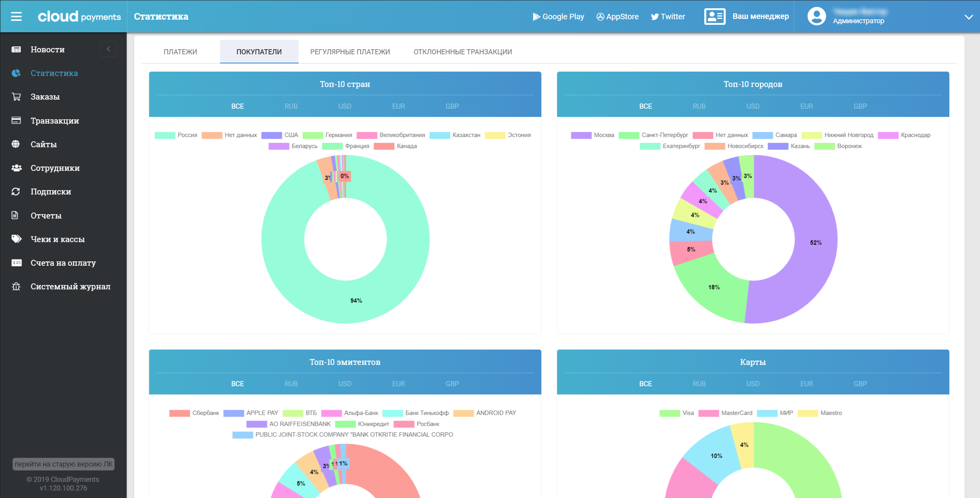Select USD filter in Топ-10 эмитентов

[x=345, y=384]
